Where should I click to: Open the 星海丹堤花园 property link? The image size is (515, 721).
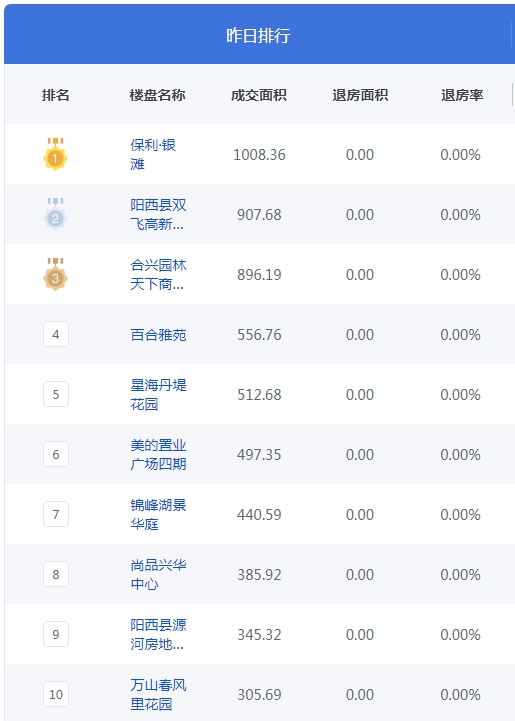click(x=158, y=395)
